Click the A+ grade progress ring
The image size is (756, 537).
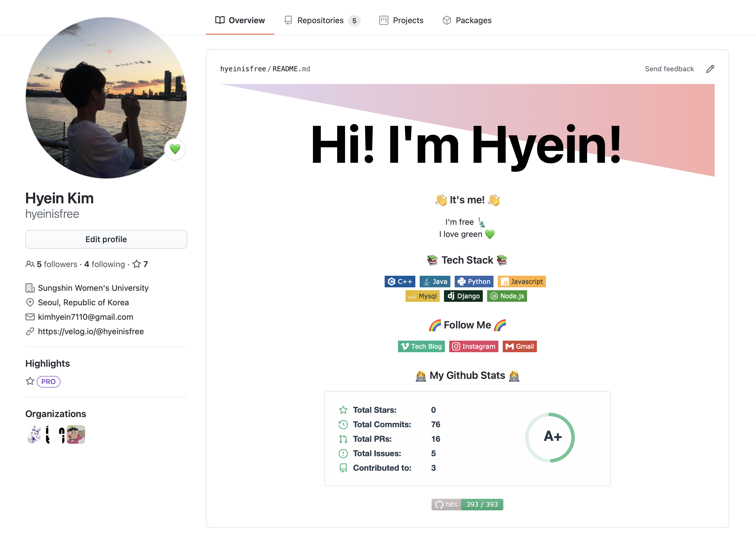[550, 437]
